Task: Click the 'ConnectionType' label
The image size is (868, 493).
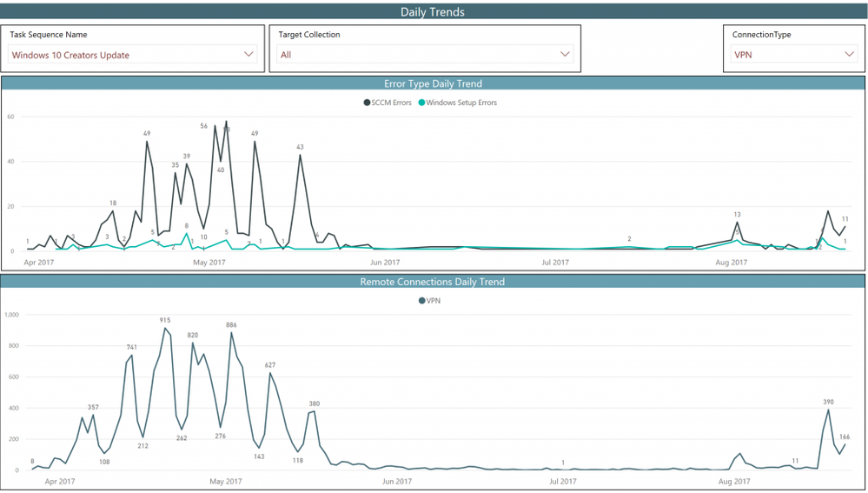Action: 761,34
